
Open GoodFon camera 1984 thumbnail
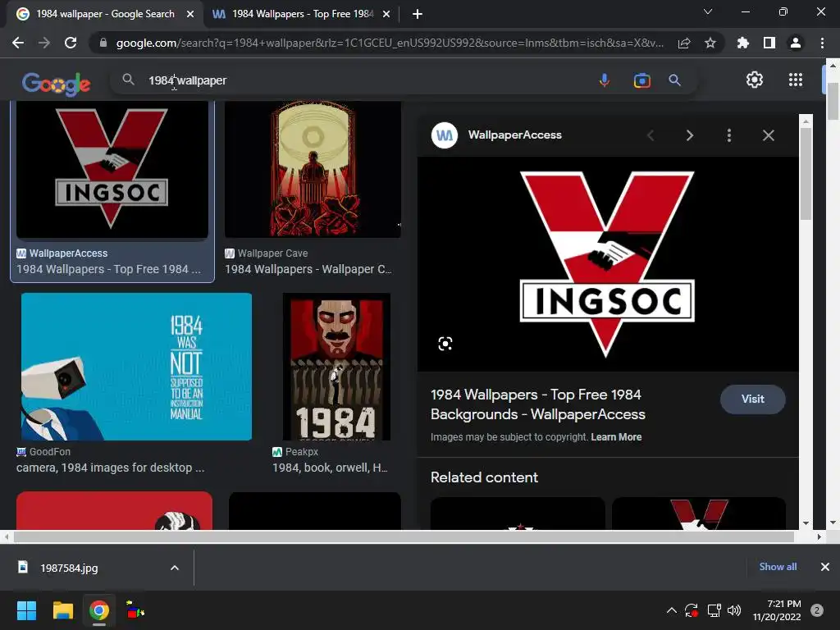[137, 367]
